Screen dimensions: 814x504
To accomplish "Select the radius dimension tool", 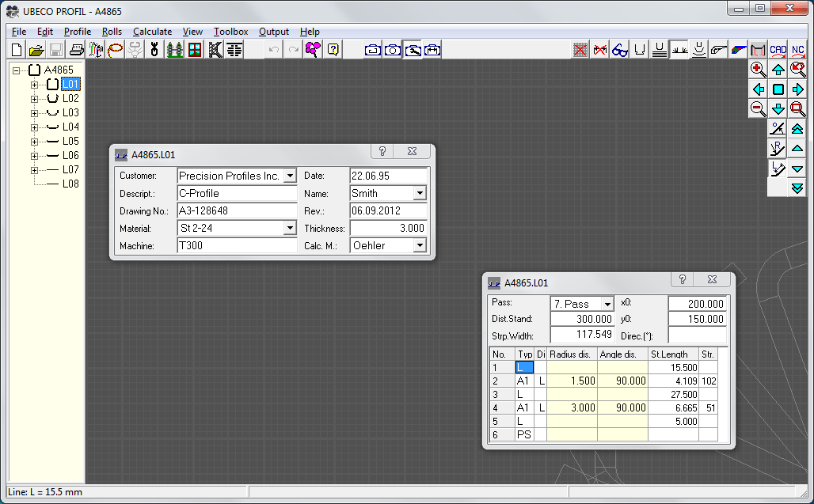I will point(778,148).
